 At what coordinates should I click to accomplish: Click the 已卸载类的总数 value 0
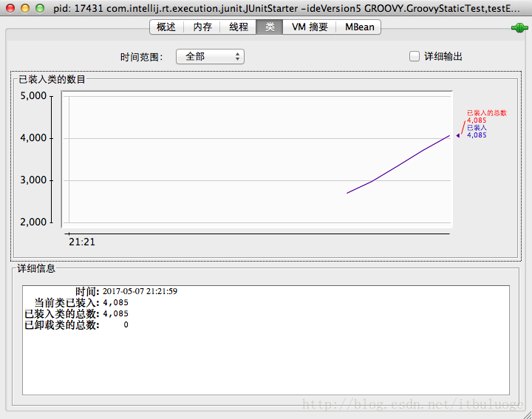[126, 324]
